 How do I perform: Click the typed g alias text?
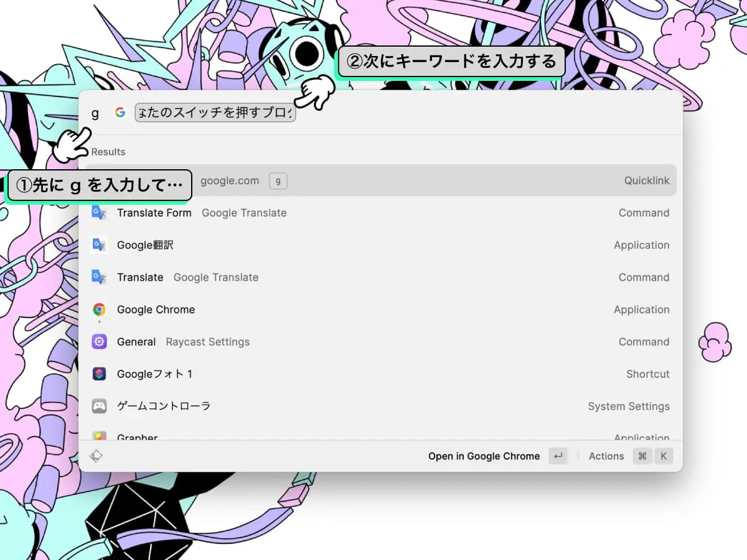tap(95, 113)
